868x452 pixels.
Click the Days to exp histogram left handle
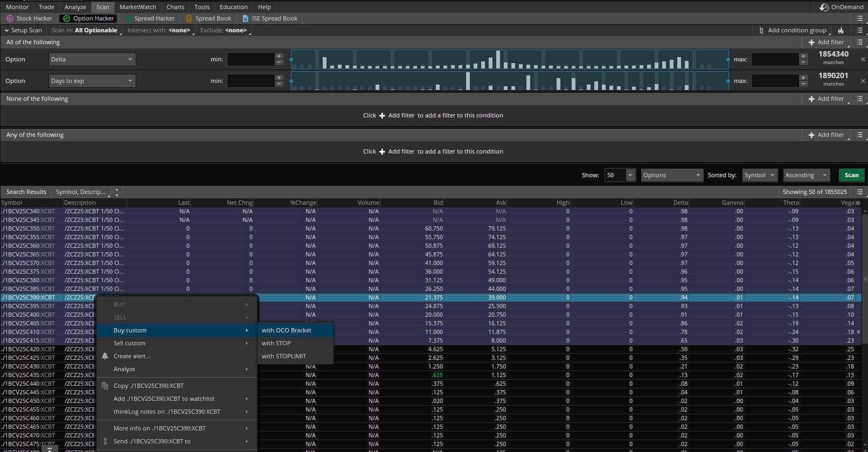pyautogui.click(x=291, y=81)
